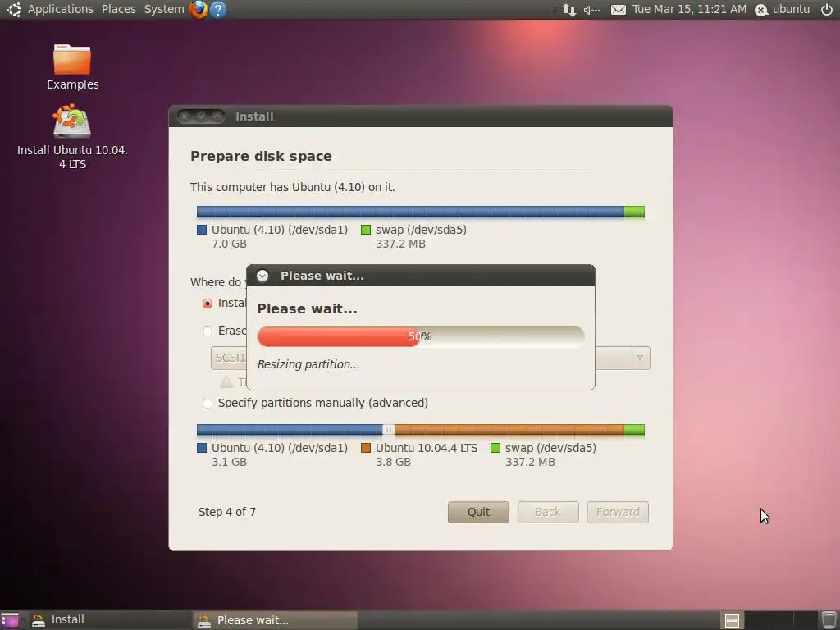
Task: Click the Ubuntu logo in top panel
Action: tap(13, 9)
